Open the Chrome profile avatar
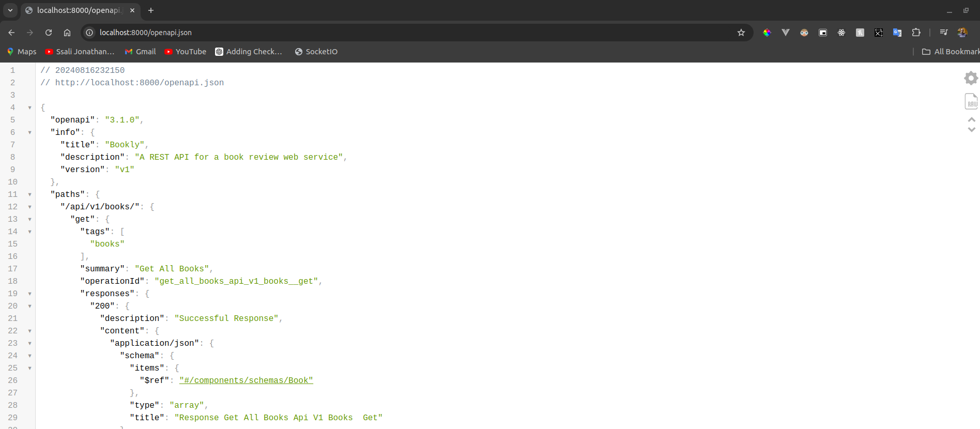This screenshot has height=429, width=980. point(962,33)
